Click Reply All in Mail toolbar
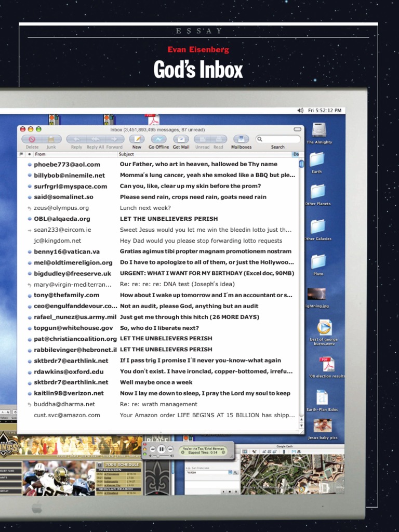Viewport: 399px width, 532px height. click(x=96, y=139)
